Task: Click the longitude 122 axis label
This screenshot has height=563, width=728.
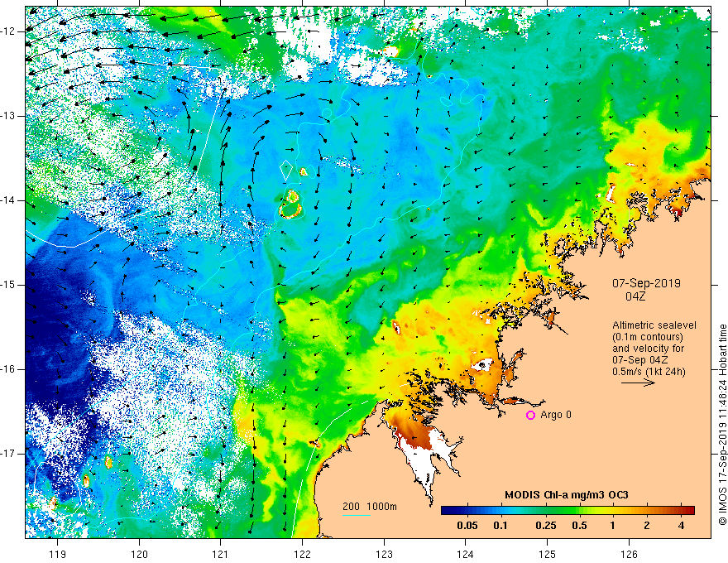Action: [x=302, y=554]
